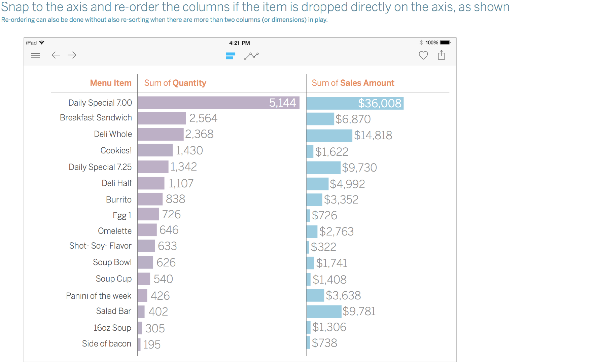Screen dimensions: 596x364
Task: Go back with the left arrow
Action: coord(56,55)
